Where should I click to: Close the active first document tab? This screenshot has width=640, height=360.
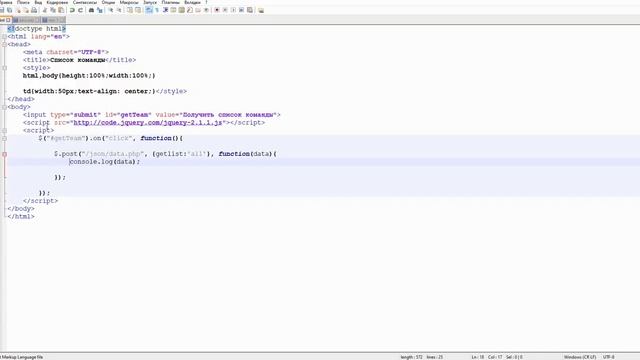tap(8, 20)
